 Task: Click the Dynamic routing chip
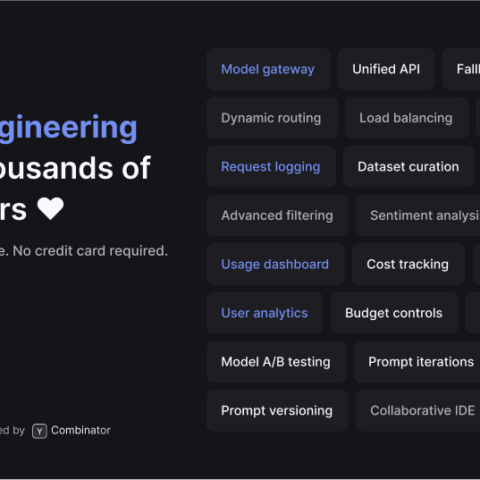pyautogui.click(x=272, y=118)
